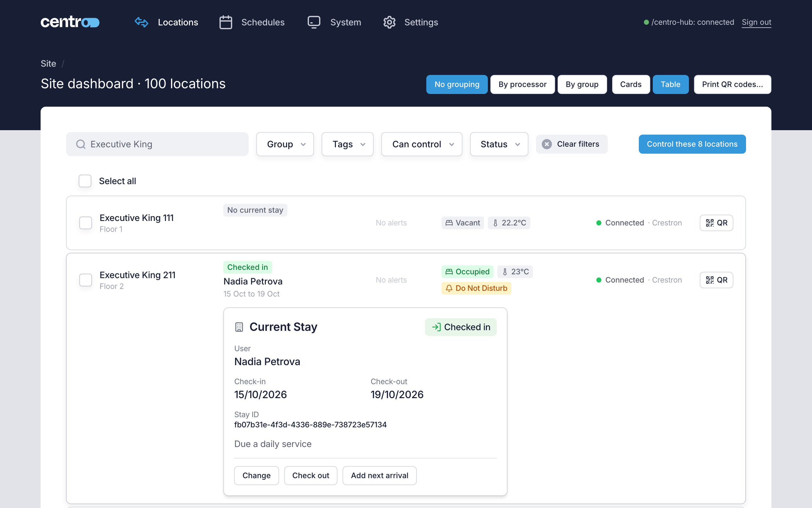Click Control these 8 locations
The width and height of the screenshot is (812, 508).
pos(692,144)
